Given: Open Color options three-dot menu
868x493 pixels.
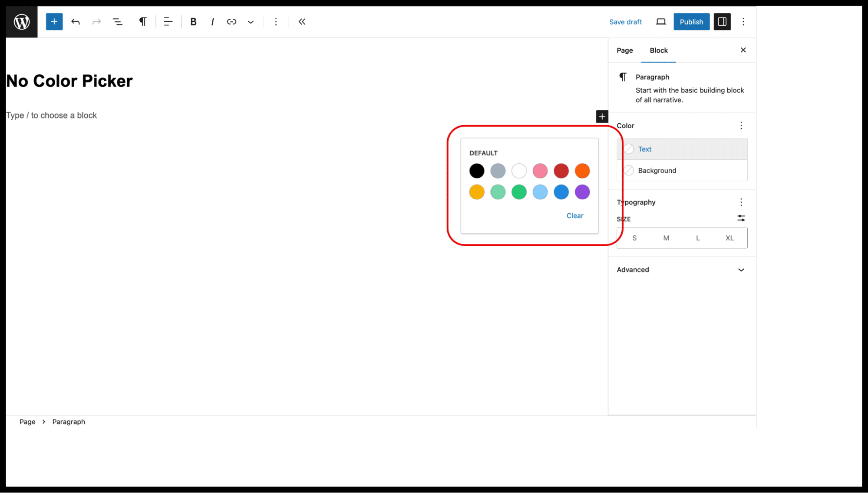Looking at the screenshot, I should click(x=742, y=126).
